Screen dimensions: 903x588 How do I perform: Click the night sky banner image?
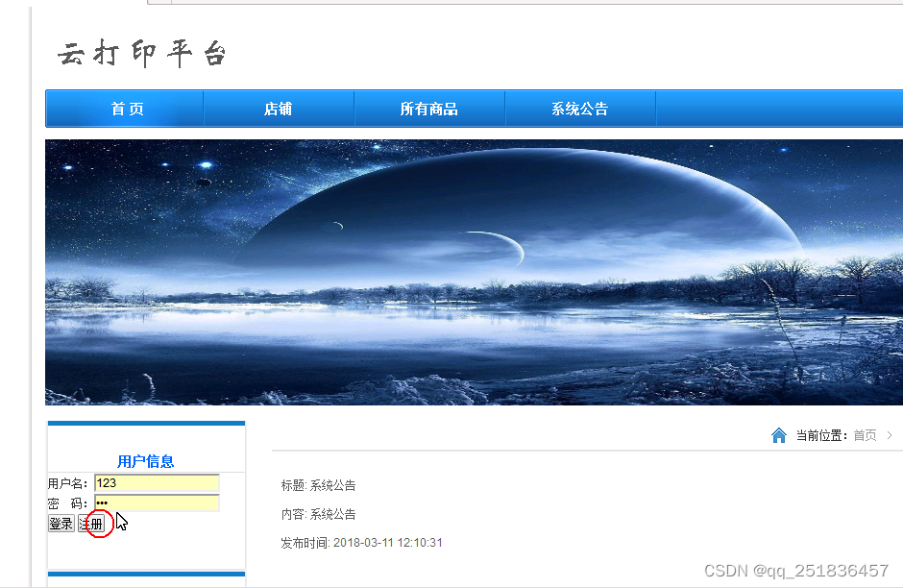[x=474, y=272]
